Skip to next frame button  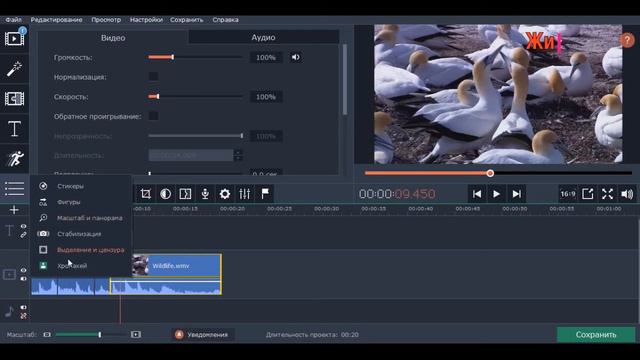point(516,194)
